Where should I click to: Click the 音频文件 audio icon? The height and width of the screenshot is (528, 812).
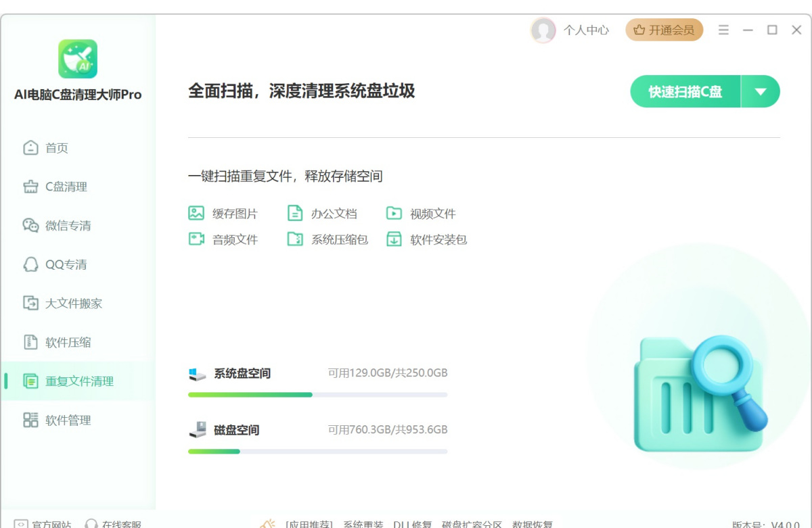196,239
